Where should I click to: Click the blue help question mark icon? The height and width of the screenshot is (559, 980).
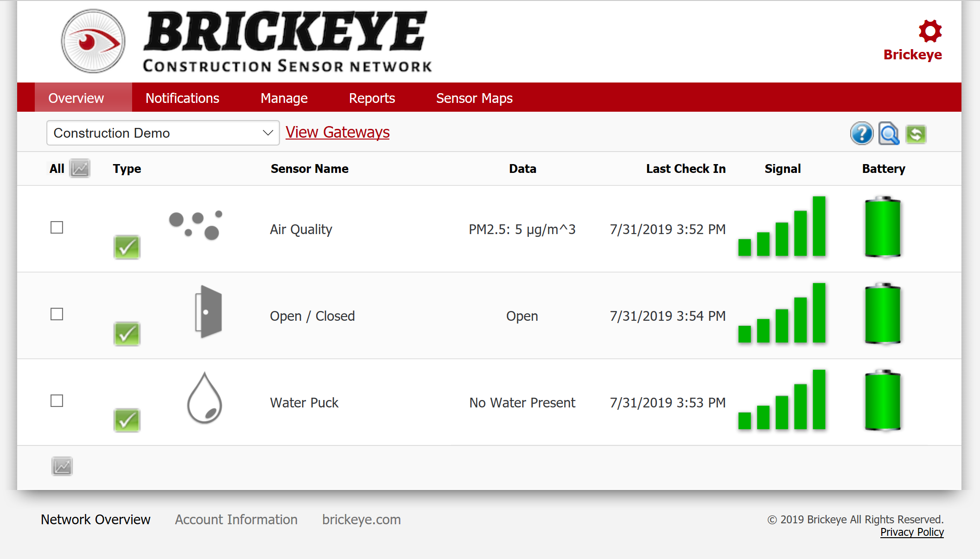861,133
